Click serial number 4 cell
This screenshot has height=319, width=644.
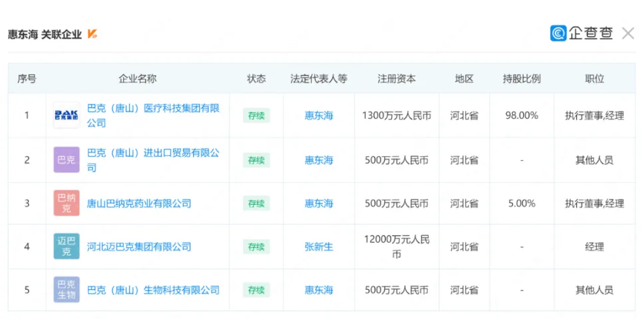[27, 247]
